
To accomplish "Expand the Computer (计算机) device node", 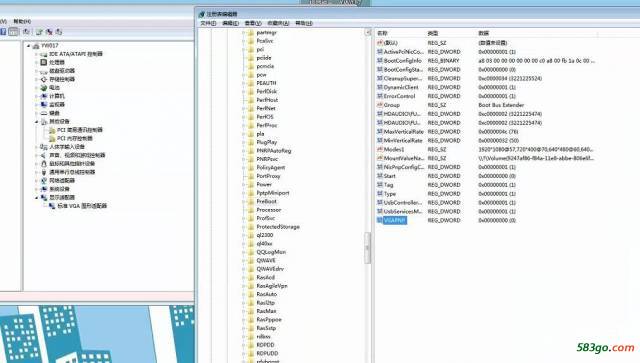I will point(36,96).
